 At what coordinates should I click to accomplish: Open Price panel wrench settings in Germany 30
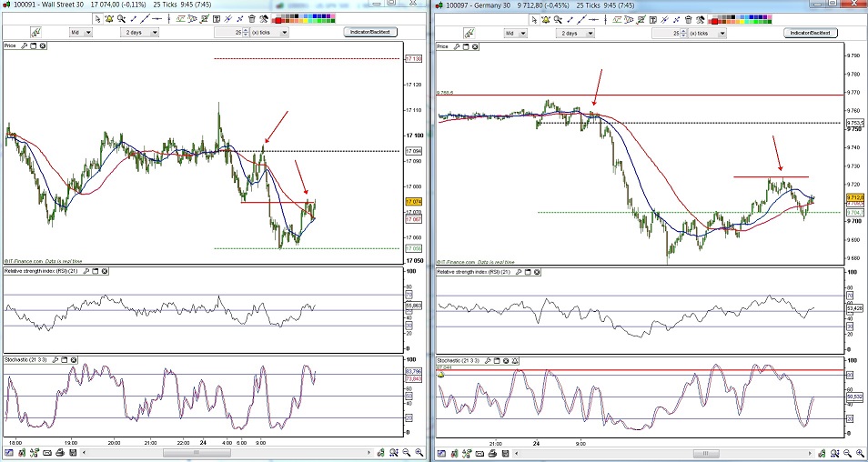(455, 46)
